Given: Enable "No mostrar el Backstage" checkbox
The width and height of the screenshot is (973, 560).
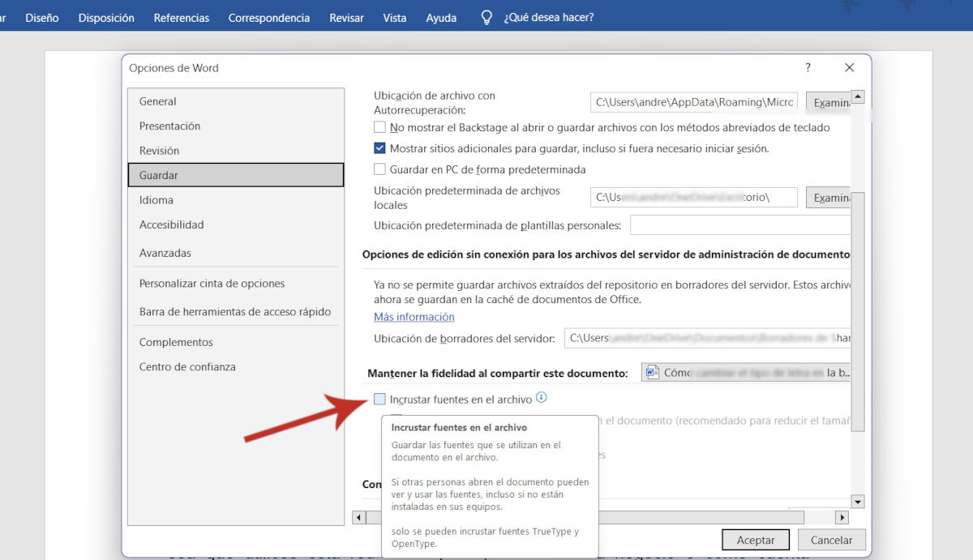Looking at the screenshot, I should [379, 127].
